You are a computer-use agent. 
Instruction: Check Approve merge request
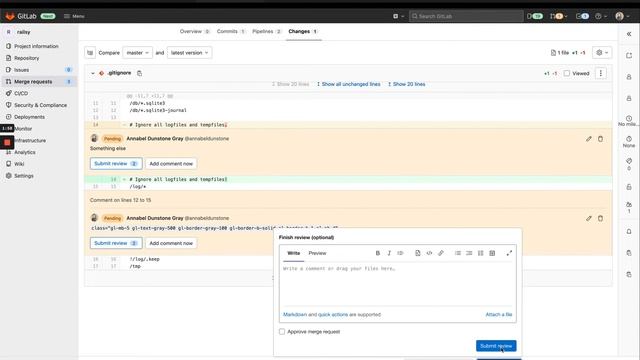[282, 332]
